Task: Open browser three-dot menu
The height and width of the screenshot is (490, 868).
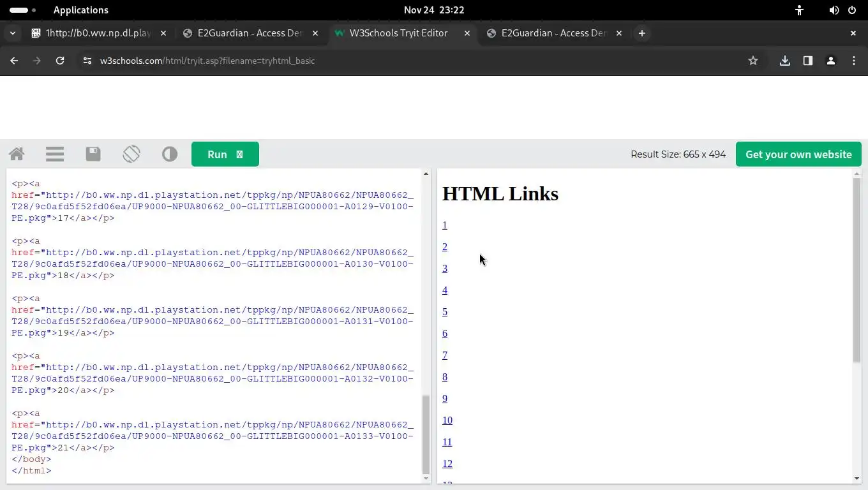Action: click(854, 61)
